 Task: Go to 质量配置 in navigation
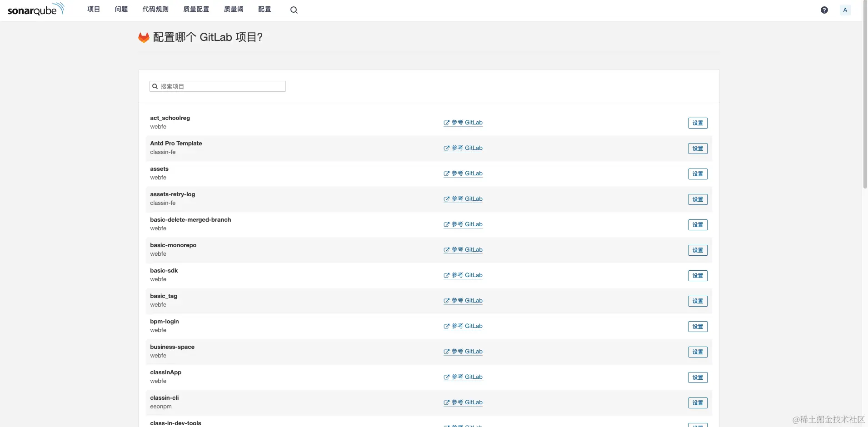click(x=196, y=10)
